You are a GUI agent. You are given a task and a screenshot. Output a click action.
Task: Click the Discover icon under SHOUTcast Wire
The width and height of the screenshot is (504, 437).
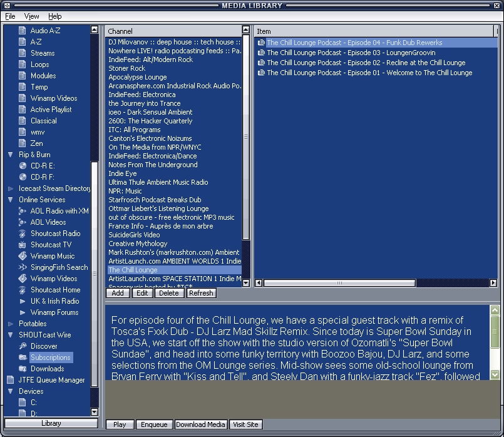pos(23,346)
